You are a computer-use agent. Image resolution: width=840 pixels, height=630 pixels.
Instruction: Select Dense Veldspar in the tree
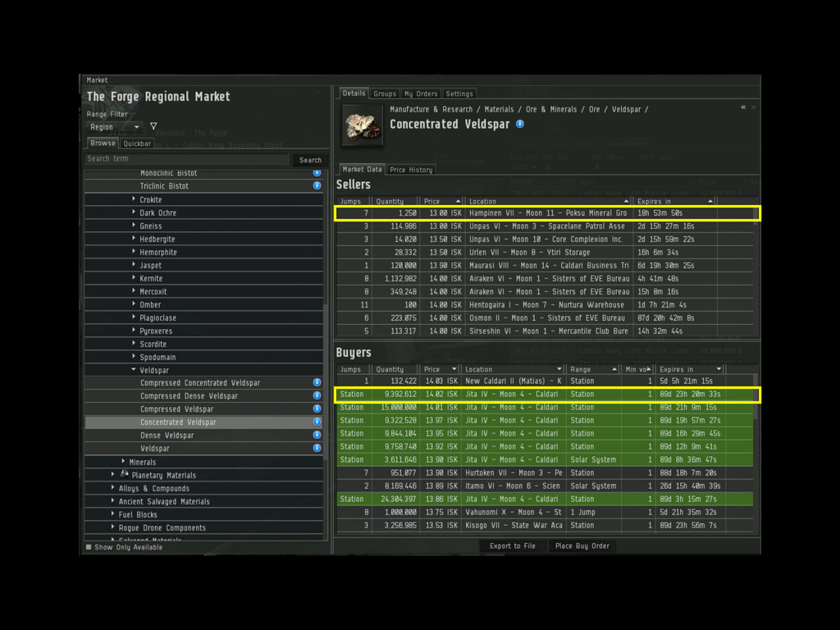tap(204, 435)
